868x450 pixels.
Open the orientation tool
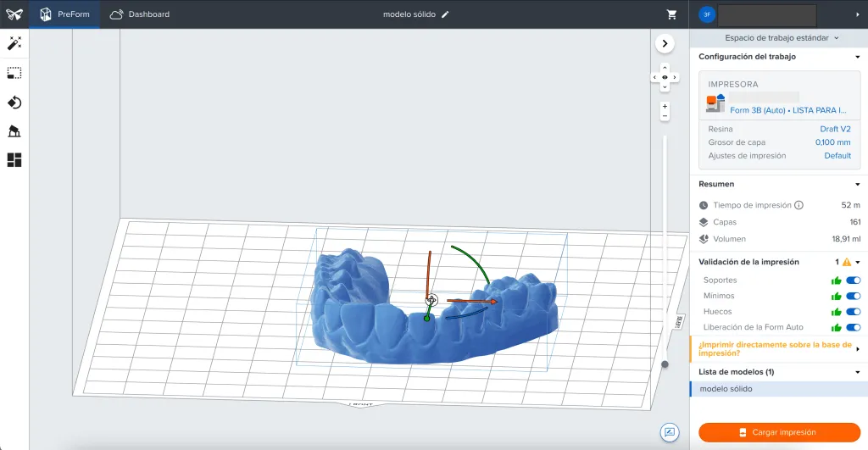14,103
